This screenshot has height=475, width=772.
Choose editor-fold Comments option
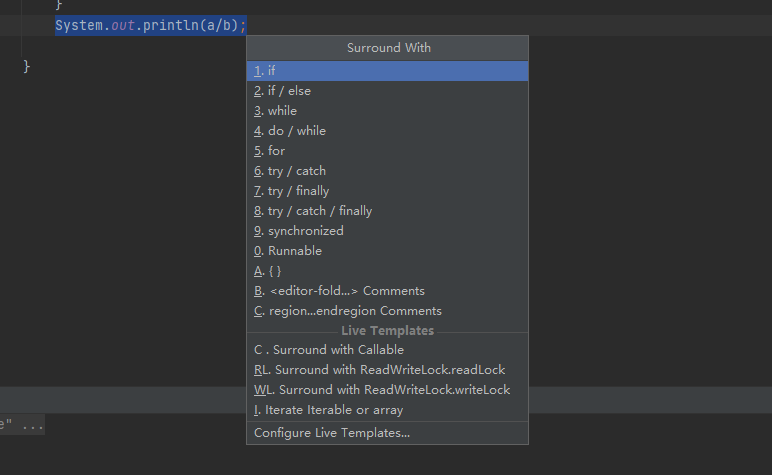(x=346, y=291)
